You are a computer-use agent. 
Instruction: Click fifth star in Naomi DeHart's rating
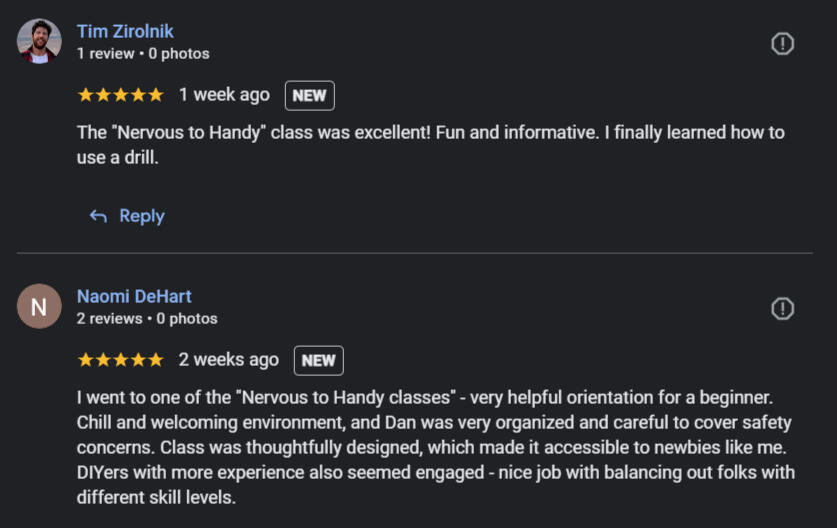pos(155,360)
